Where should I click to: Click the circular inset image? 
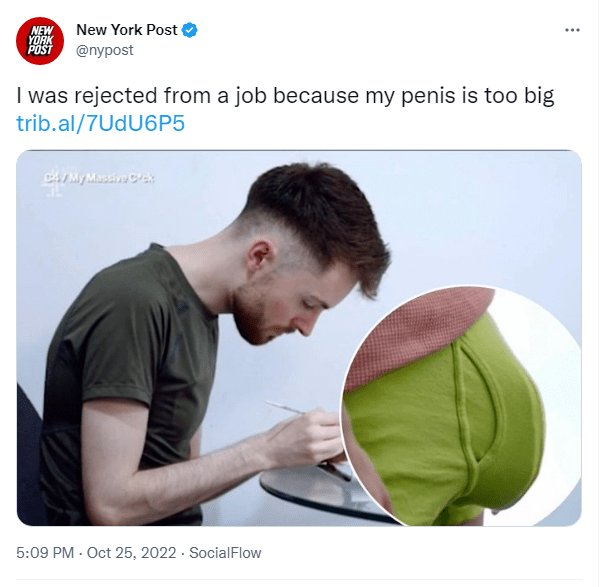coord(461,406)
